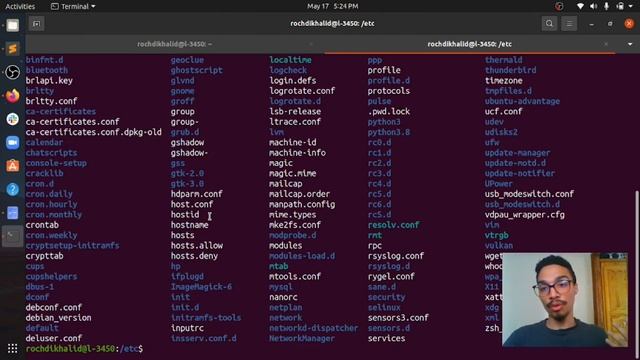
Task: Click 'protocols' file name
Action: [x=389, y=91]
